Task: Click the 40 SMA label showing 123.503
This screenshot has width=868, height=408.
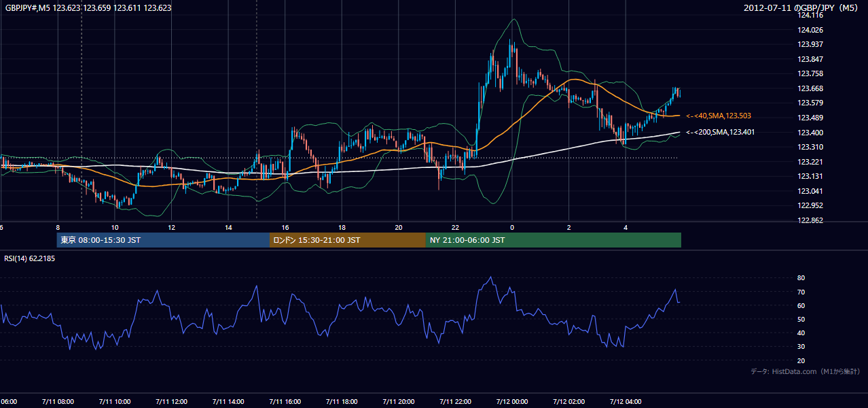Action: tap(719, 116)
